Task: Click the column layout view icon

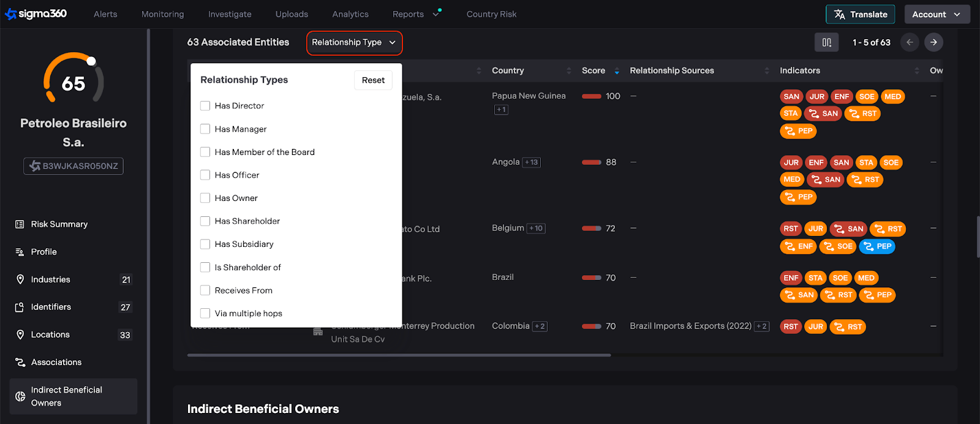Action: (x=826, y=42)
